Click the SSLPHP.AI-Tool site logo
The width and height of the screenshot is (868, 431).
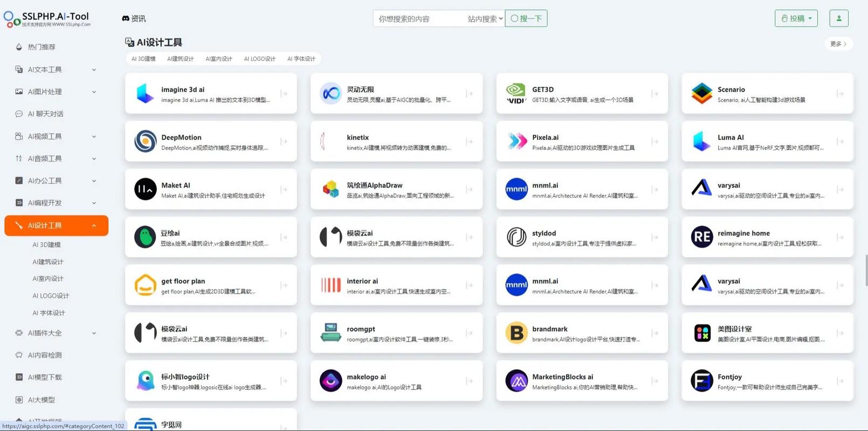click(x=47, y=19)
